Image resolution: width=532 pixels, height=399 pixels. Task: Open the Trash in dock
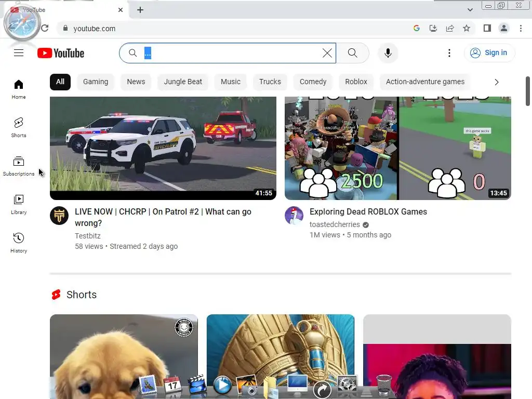coord(384,385)
